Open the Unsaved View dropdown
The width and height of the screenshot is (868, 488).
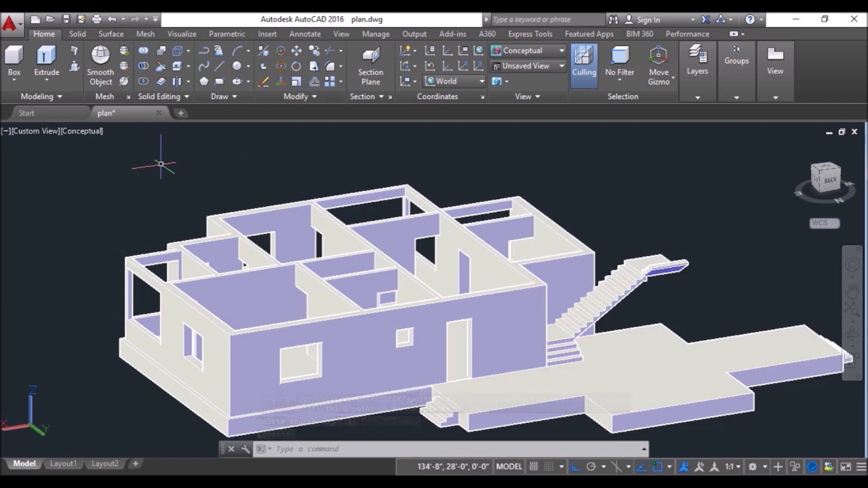[x=528, y=66]
